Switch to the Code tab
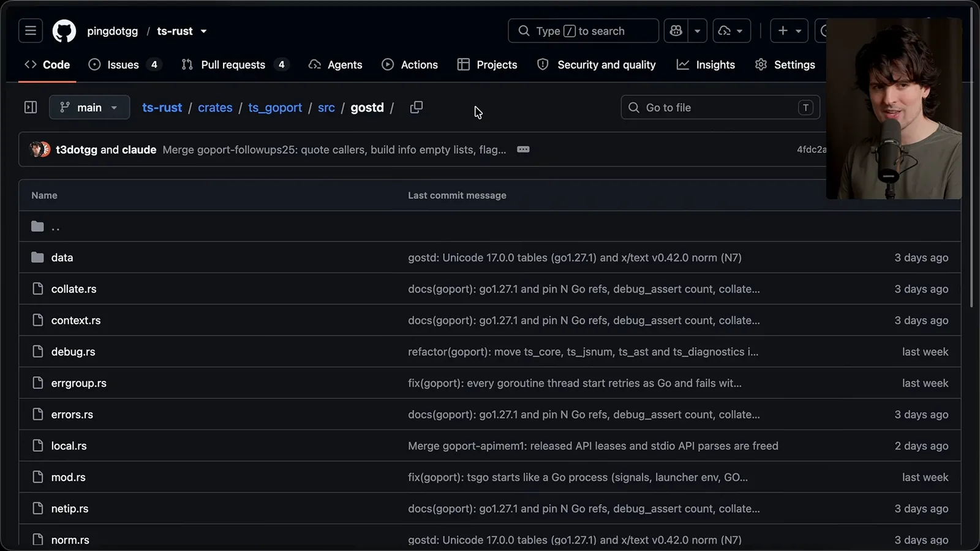The image size is (980, 551). pos(47,64)
